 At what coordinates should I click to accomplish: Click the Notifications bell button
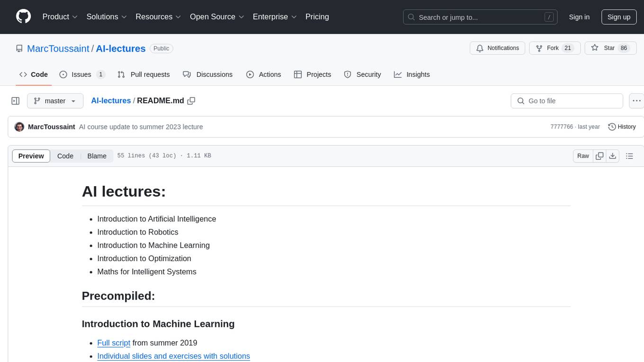coord(497,48)
